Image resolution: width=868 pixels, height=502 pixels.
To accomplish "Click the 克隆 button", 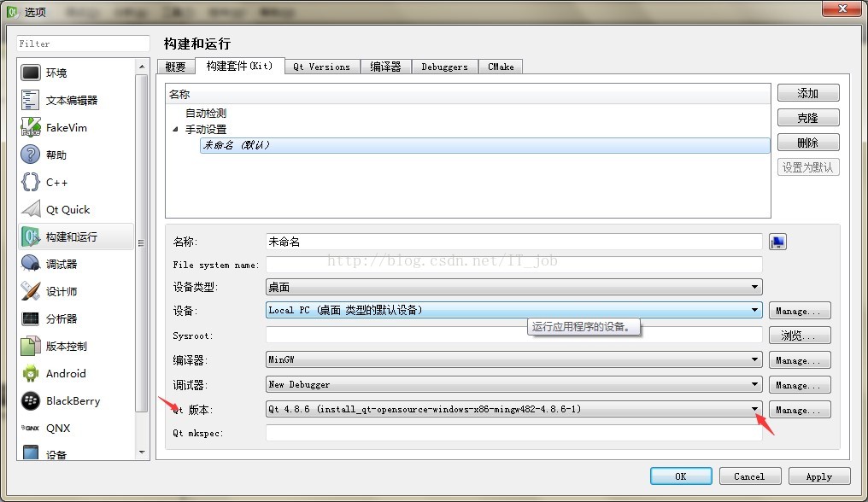I will [808, 118].
